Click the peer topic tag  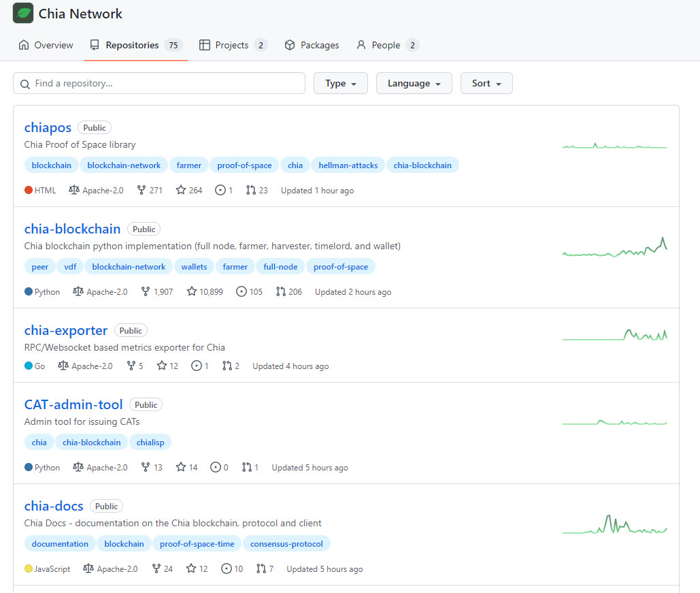click(39, 267)
